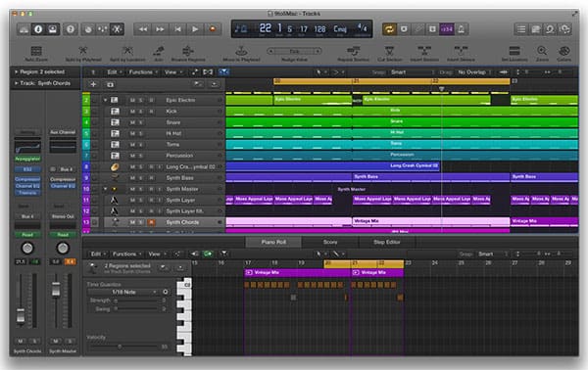This screenshot has width=588, height=370.
Task: Open the Tracks area Functions menu
Action: pos(143,71)
